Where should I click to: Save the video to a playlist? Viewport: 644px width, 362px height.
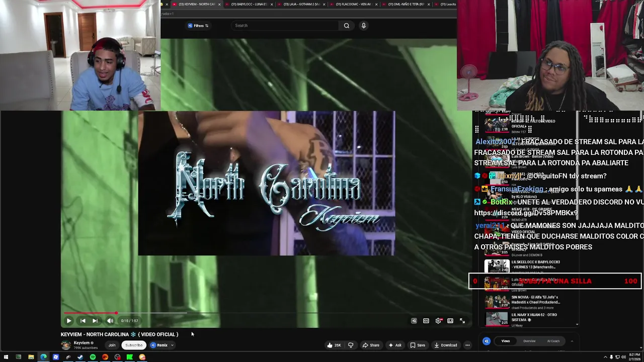point(418,345)
